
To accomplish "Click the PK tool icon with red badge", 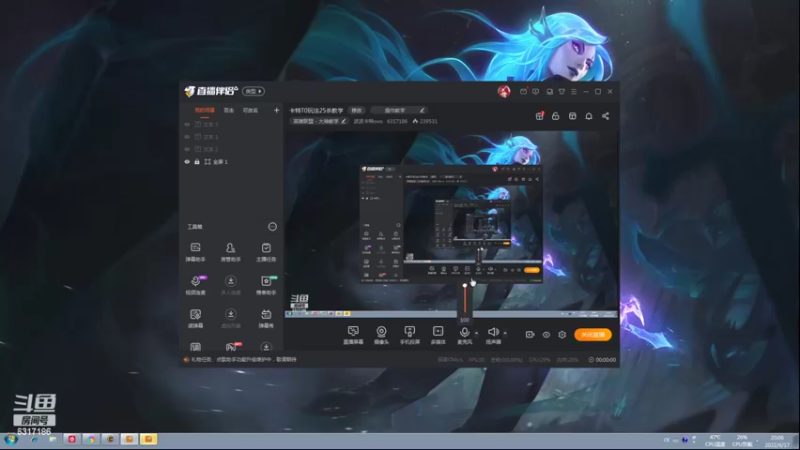I will point(231,347).
